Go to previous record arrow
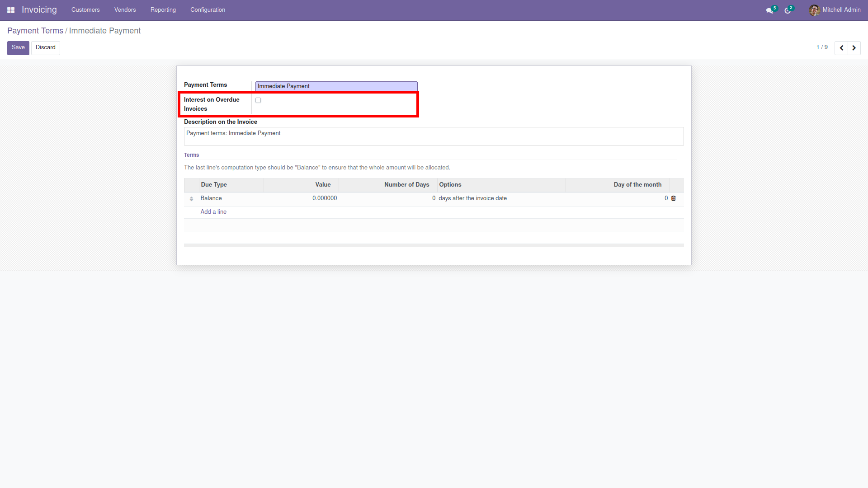 841,48
